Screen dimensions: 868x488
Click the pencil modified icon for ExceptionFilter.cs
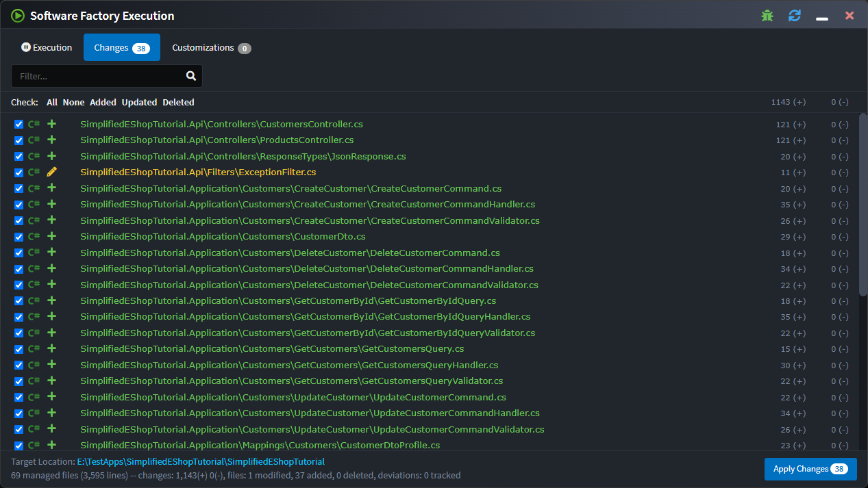(51, 172)
